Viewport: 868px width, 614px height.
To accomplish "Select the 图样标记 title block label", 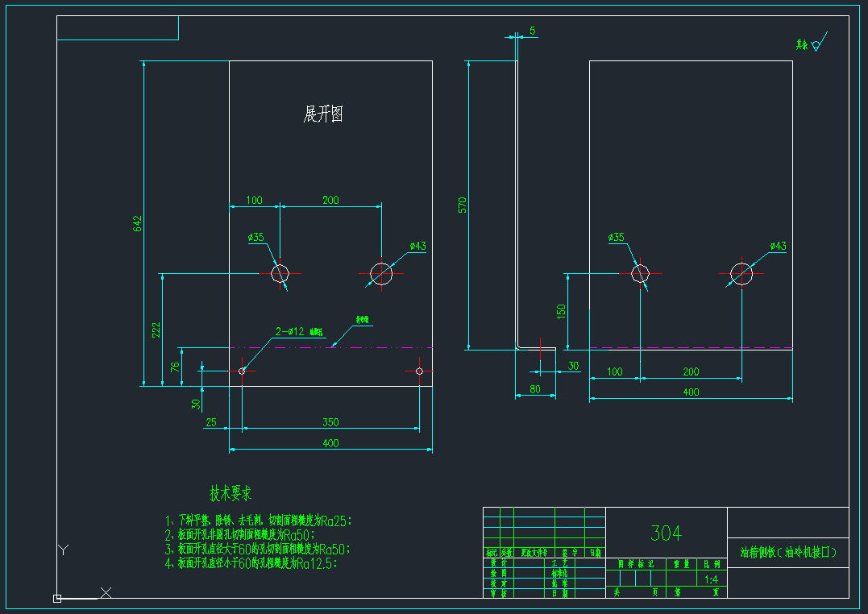I will pyautogui.click(x=636, y=565).
